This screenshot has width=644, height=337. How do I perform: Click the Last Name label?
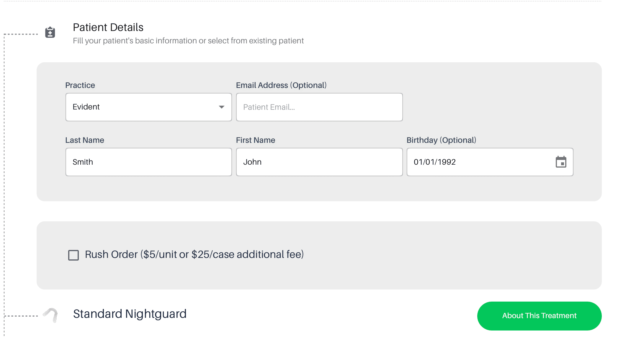click(x=85, y=140)
